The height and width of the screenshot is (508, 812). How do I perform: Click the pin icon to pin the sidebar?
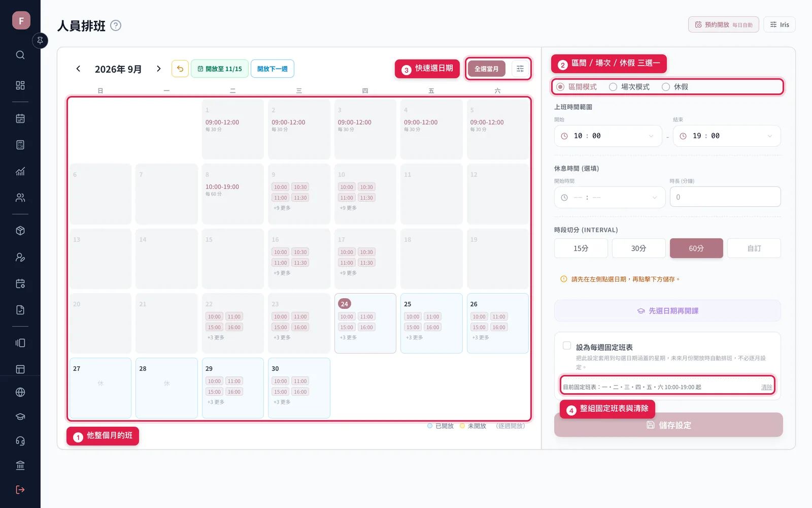pos(40,41)
